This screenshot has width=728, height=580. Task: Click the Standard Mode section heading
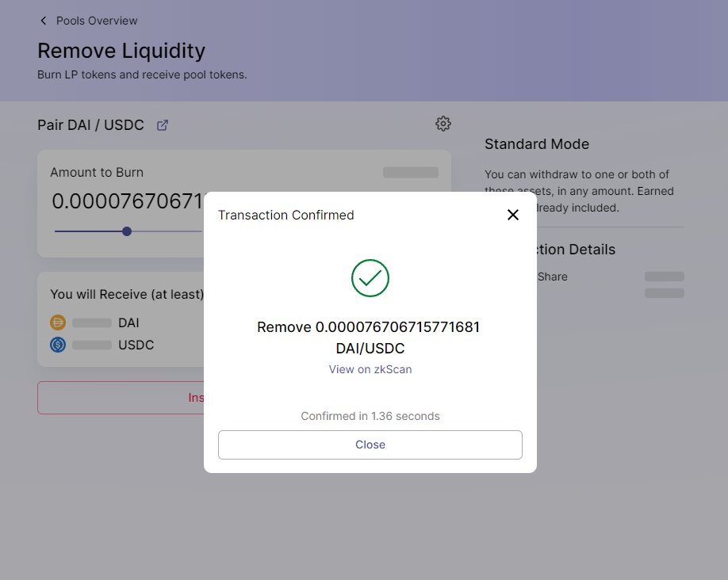[536, 144]
